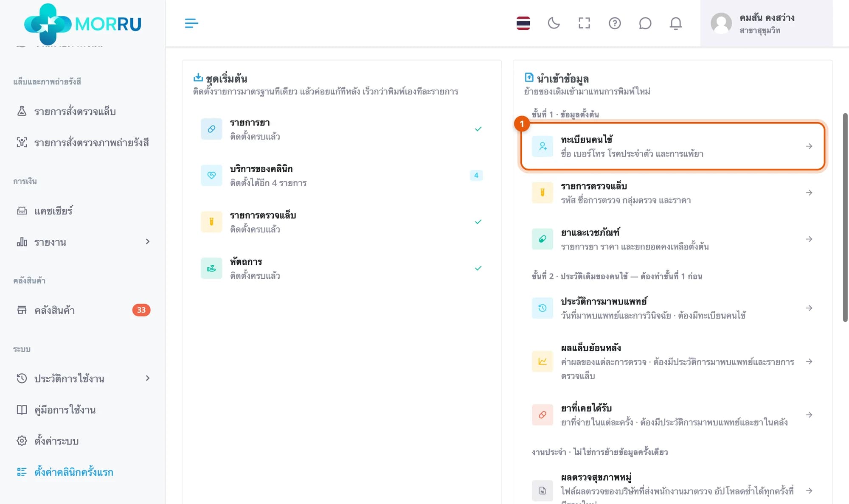Click the 33 badge on คลังสินค้า
The image size is (849, 504).
(141, 310)
